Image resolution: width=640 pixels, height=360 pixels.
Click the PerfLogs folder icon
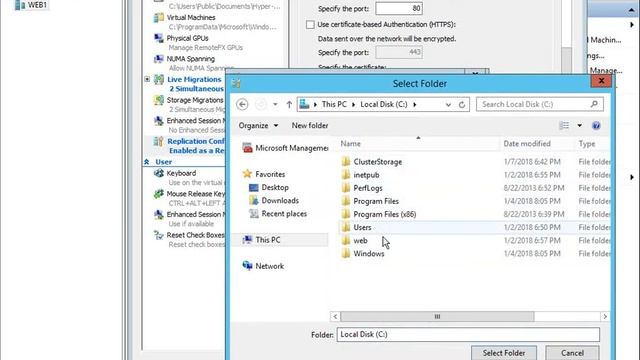click(346, 188)
